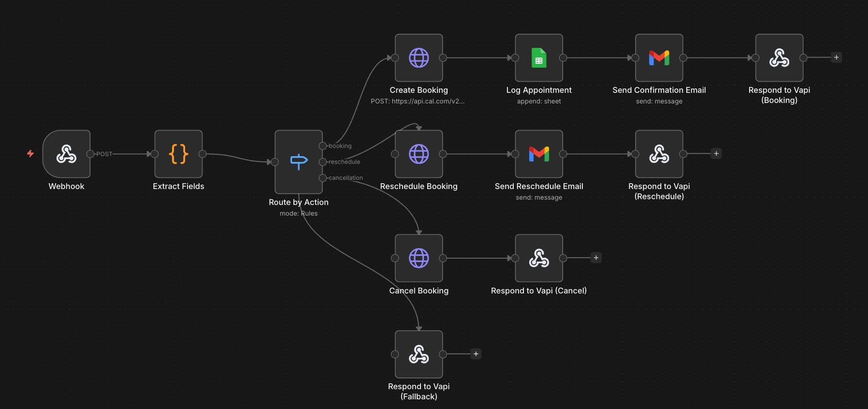Image resolution: width=868 pixels, height=409 pixels.
Task: Select the Send Reschedule Email Gmail node
Action: (x=539, y=154)
